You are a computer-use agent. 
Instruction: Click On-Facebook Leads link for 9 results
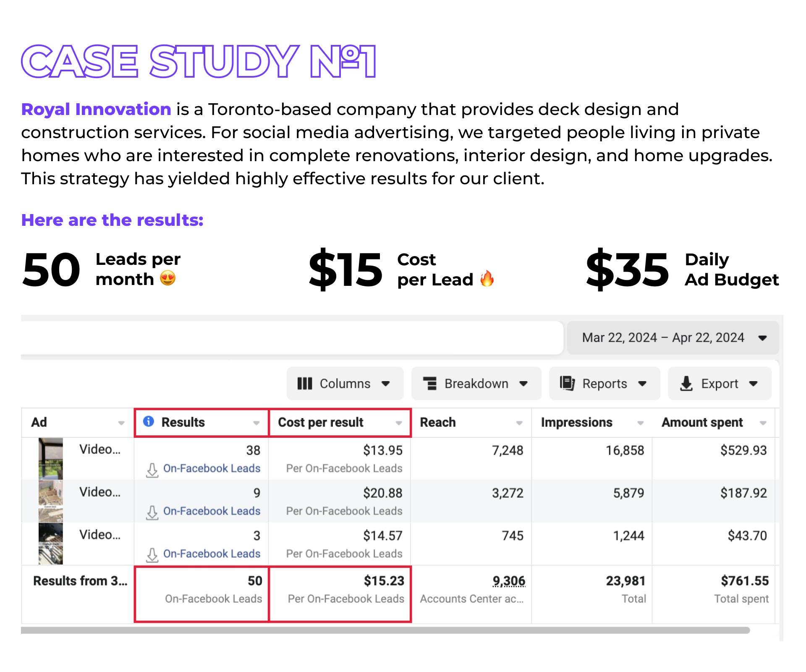coord(212,511)
